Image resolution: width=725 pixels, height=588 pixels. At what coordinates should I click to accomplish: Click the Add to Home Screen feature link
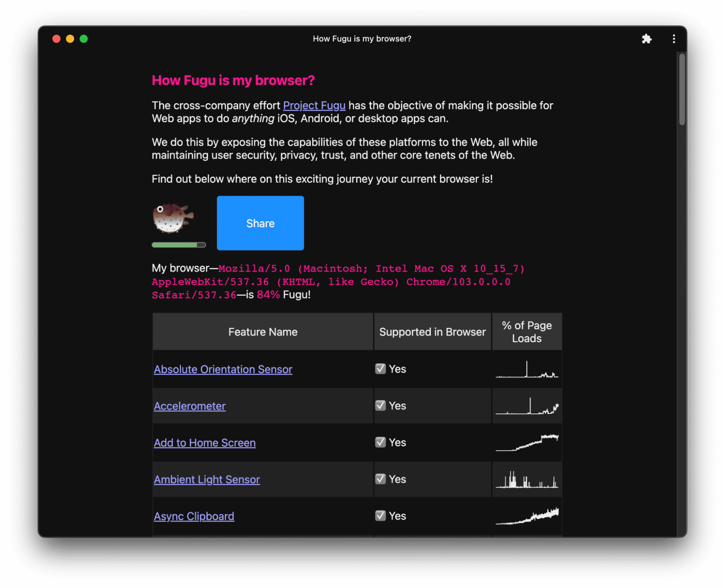tap(204, 442)
